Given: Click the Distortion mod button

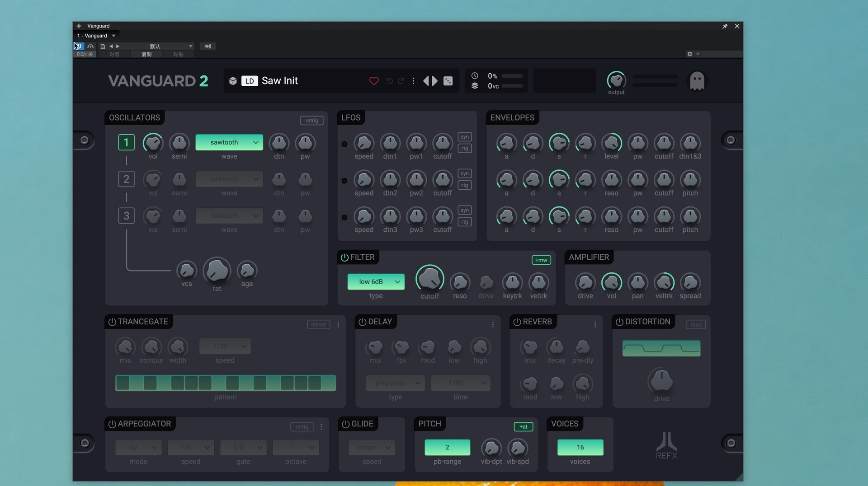Looking at the screenshot, I should [696, 325].
